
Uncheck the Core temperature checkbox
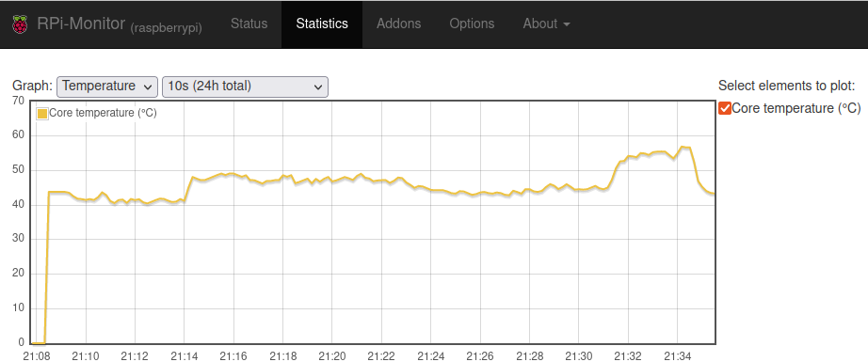point(725,108)
